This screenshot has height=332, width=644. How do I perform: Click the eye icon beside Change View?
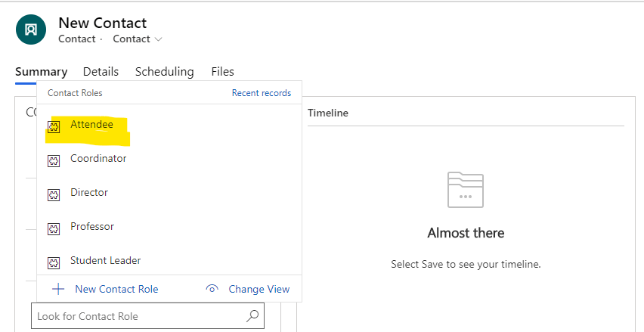coord(212,289)
